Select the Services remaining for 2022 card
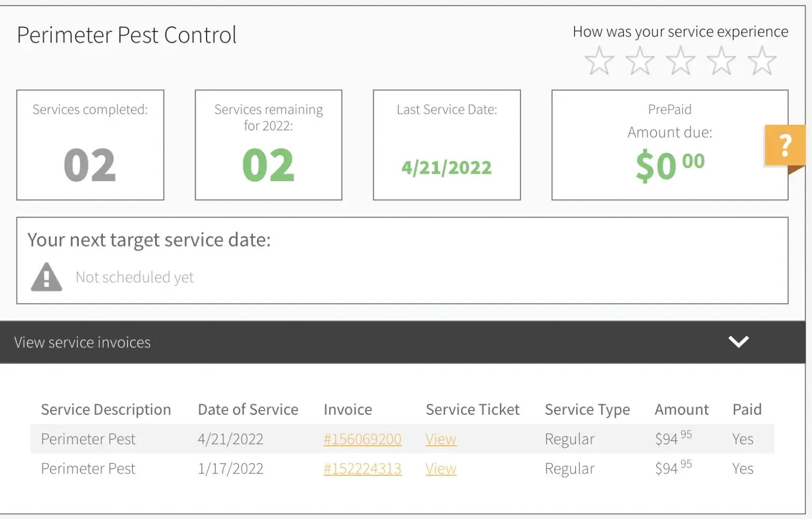Image resolution: width=812 pixels, height=519 pixels. click(268, 145)
